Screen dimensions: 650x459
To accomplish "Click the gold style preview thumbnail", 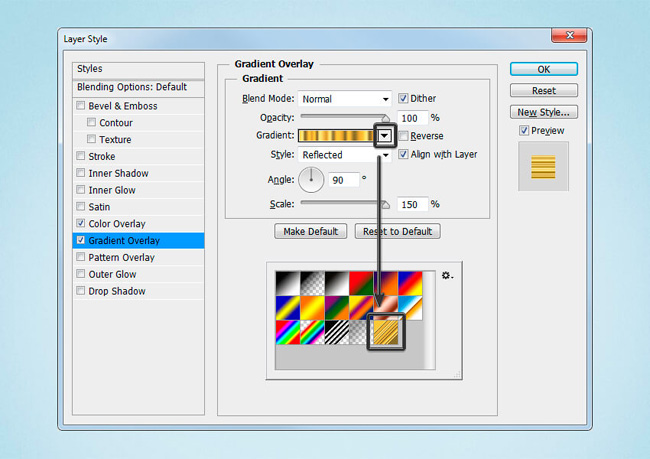I will point(543,166).
